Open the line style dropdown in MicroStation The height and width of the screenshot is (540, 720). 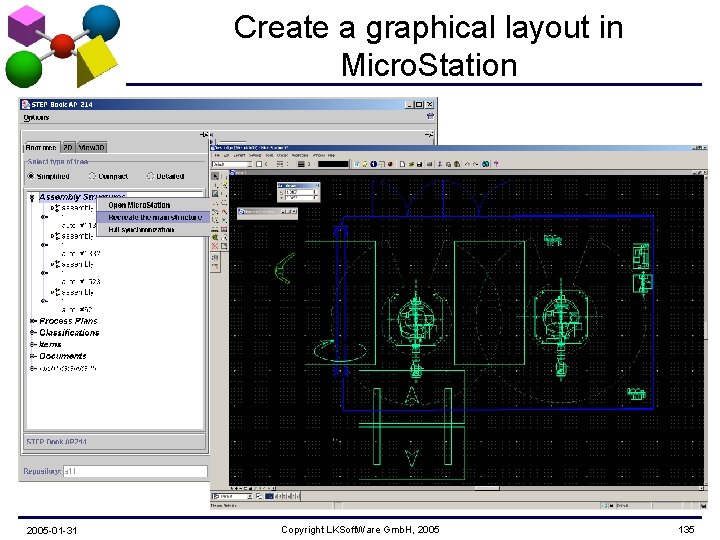click(282, 164)
